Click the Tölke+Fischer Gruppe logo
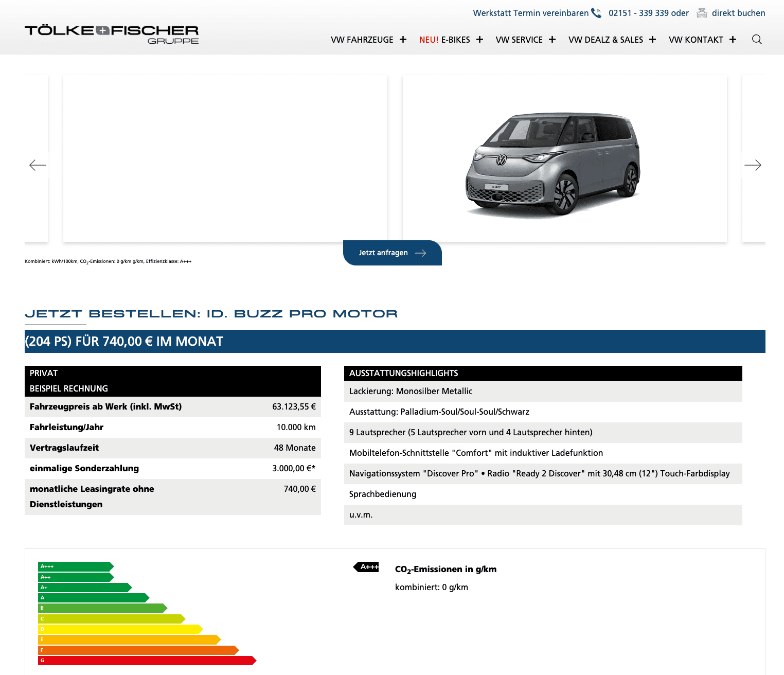The image size is (784, 675). point(112,34)
